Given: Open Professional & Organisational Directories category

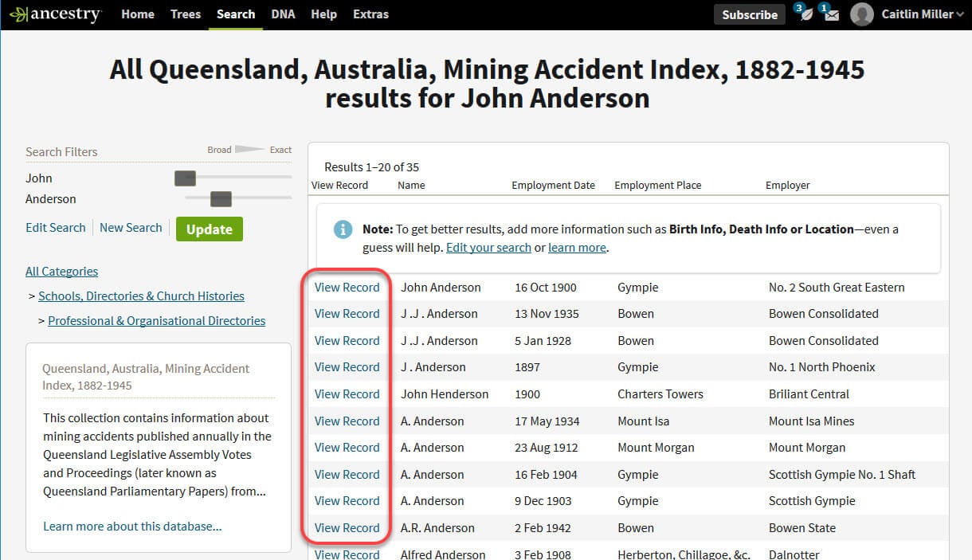Looking at the screenshot, I should [x=156, y=321].
